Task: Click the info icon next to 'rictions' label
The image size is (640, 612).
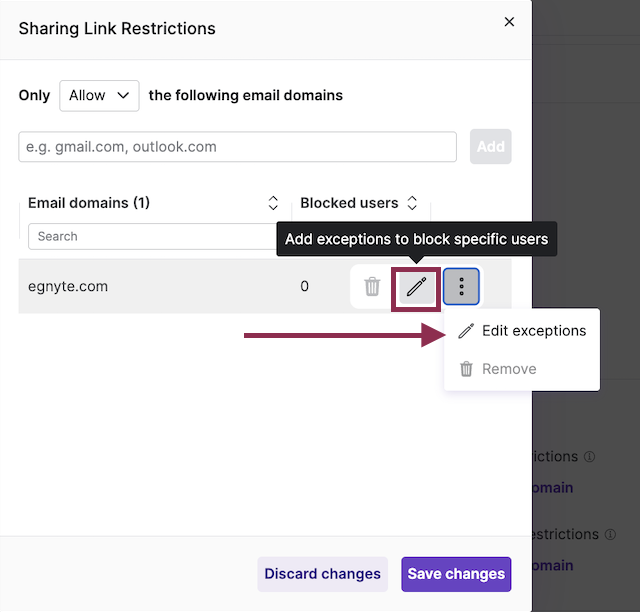Action: tap(589, 457)
